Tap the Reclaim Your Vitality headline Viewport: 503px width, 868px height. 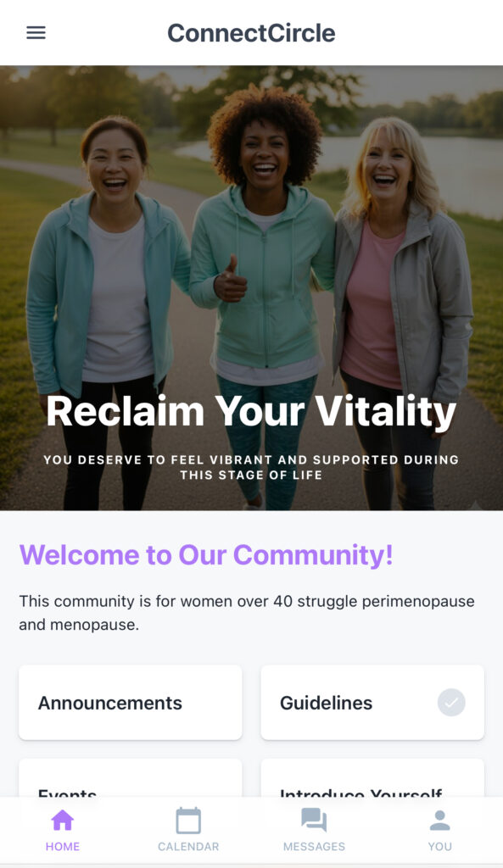pyautogui.click(x=251, y=412)
